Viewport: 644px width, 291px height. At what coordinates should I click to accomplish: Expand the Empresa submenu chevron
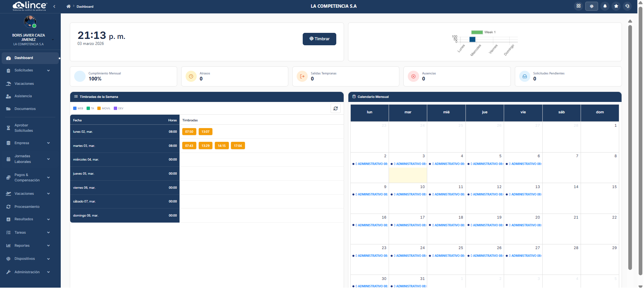click(48, 143)
